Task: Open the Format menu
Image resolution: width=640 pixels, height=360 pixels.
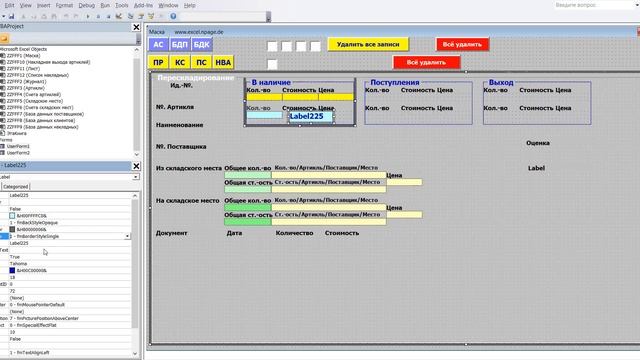Action: click(x=64, y=5)
